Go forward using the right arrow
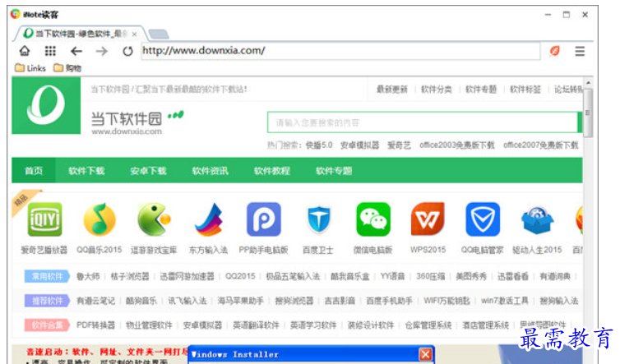This screenshot has height=364, width=620. (x=102, y=51)
